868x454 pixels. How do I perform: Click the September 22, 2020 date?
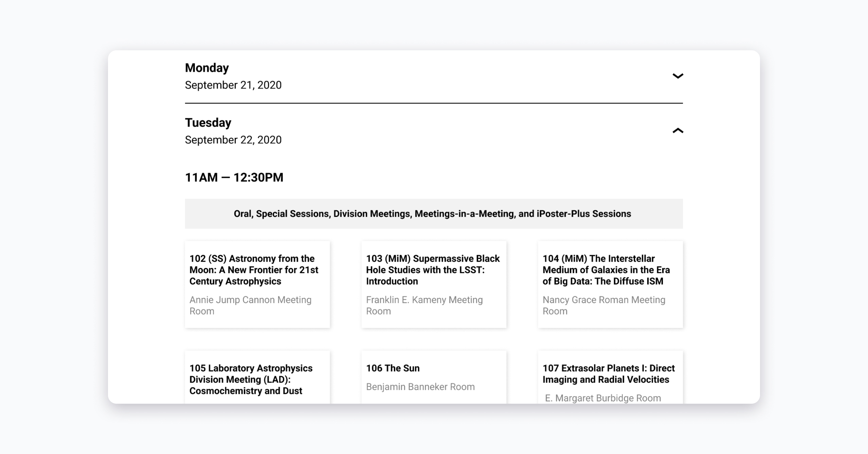coord(233,140)
